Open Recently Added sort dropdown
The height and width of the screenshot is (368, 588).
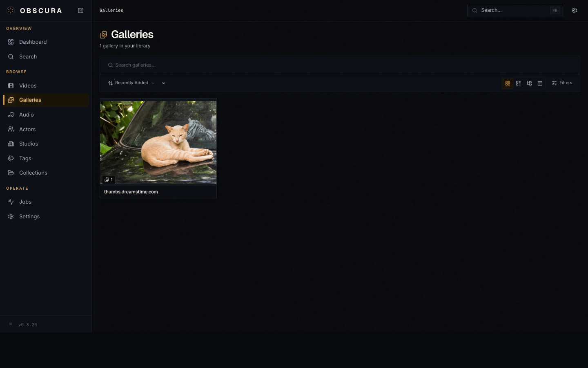[x=131, y=83]
